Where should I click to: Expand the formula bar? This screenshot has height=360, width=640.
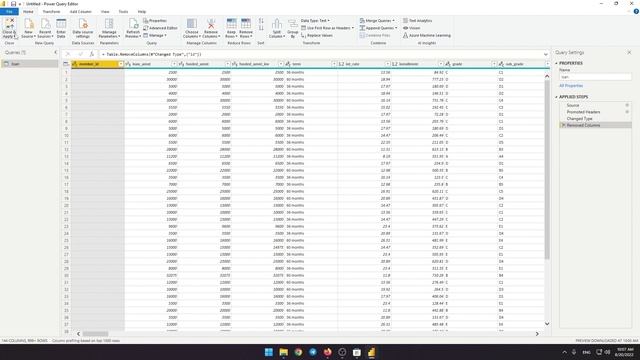(546, 54)
